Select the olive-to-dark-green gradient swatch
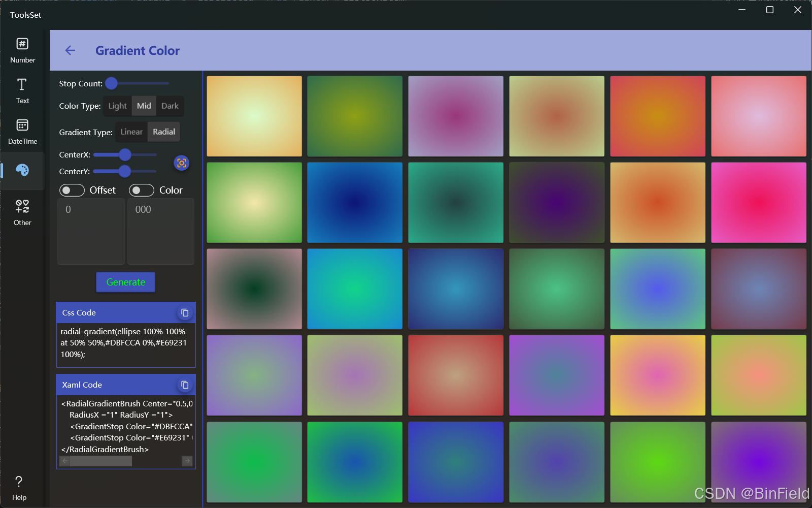This screenshot has height=508, width=812. pyautogui.click(x=355, y=116)
